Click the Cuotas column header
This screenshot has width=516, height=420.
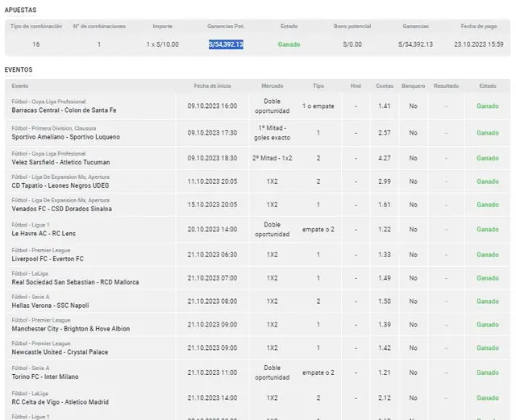pyautogui.click(x=385, y=85)
